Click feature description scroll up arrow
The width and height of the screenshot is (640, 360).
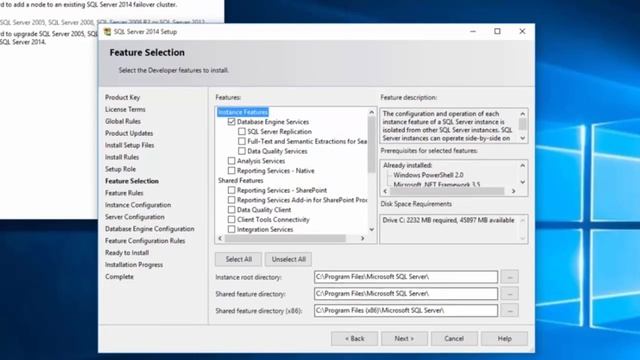coord(522,114)
